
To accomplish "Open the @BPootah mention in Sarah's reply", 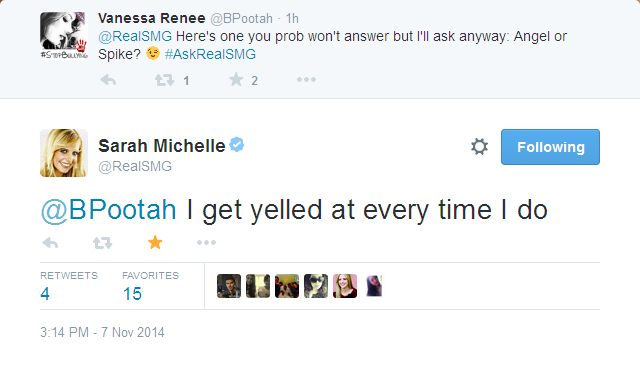I will (109, 210).
